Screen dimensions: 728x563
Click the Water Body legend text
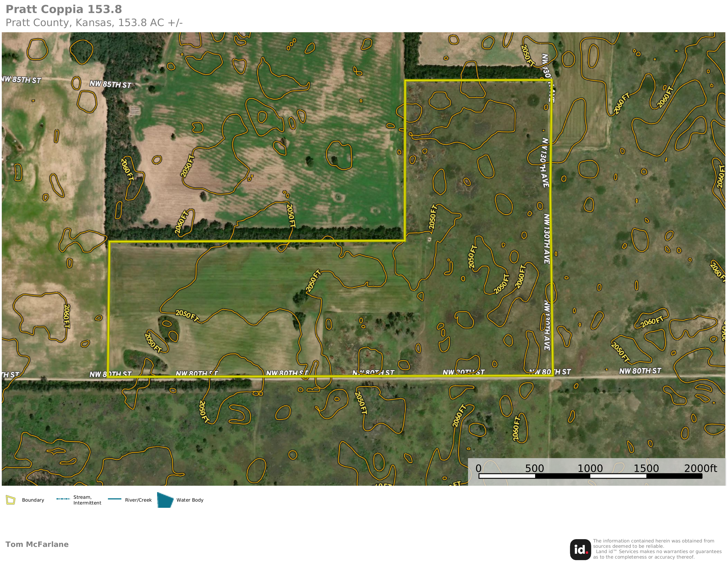[x=190, y=500]
